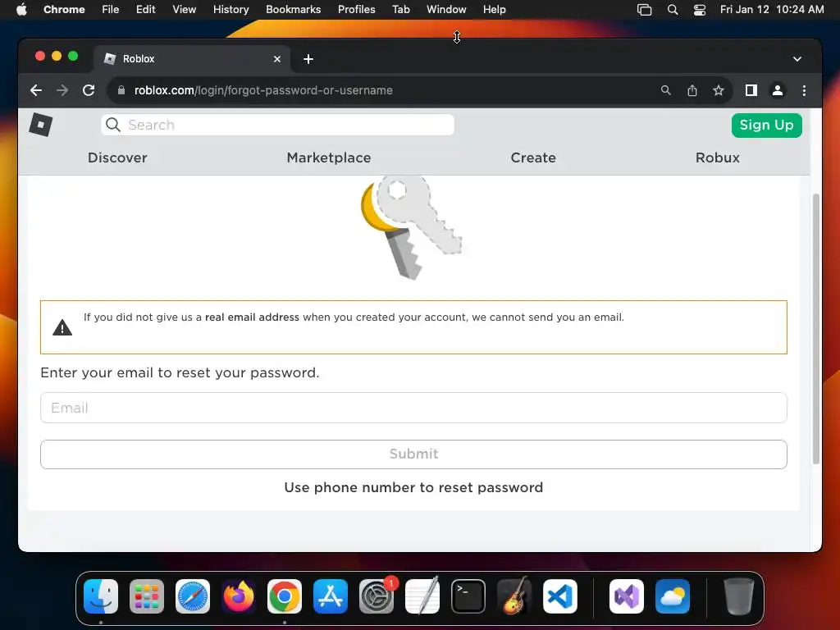Click the zoom magnifier icon in address bar
This screenshot has width=840, height=630.
pos(666,90)
